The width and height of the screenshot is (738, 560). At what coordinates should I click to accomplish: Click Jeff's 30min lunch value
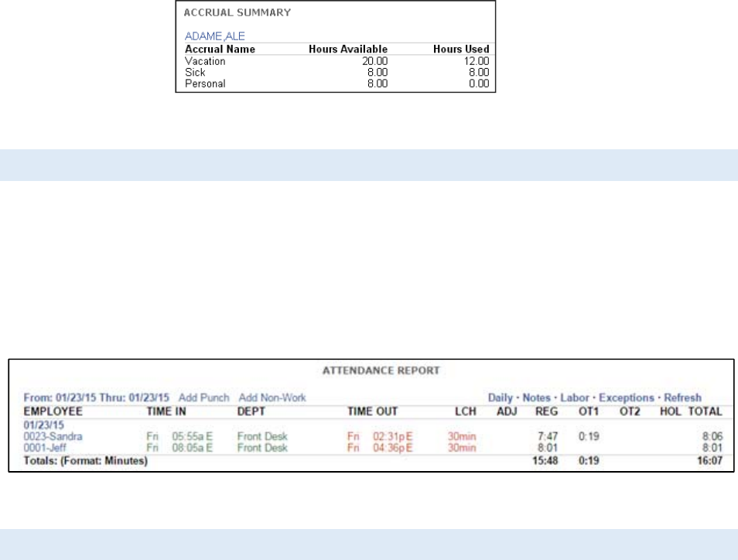pyautogui.click(x=462, y=448)
